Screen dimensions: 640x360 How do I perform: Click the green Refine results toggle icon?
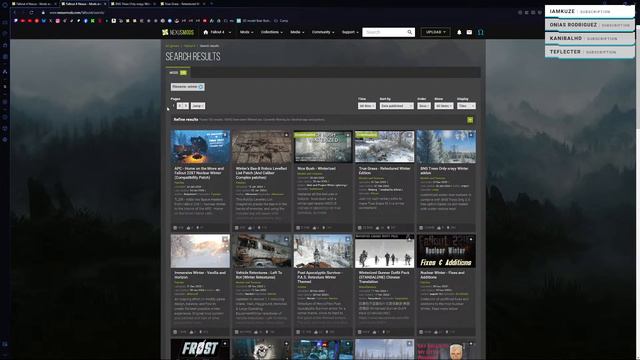470,120
